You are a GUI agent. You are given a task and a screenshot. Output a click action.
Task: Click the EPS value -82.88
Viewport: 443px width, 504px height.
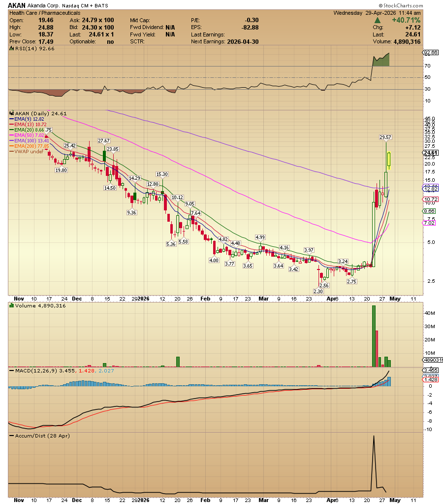coord(250,28)
